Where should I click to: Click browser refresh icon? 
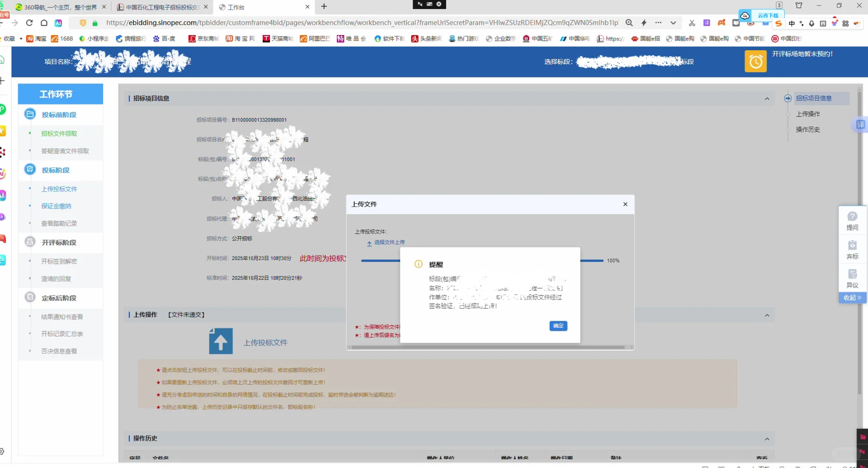click(x=29, y=23)
